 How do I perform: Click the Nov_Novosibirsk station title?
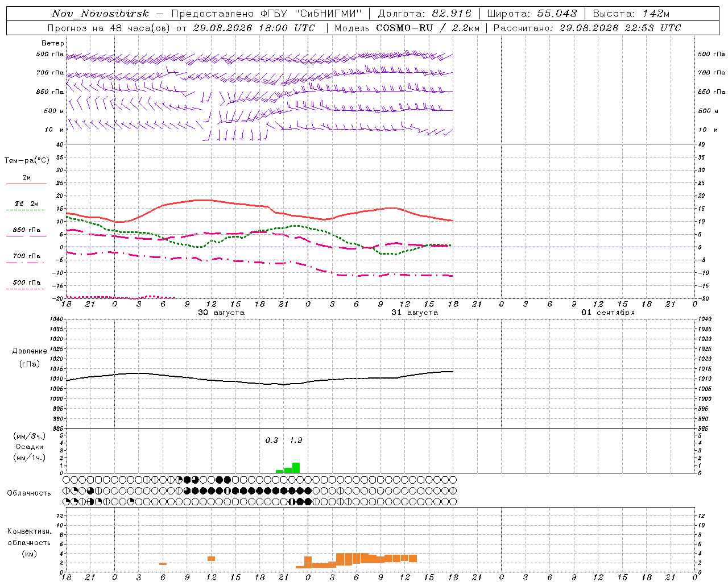click(100, 14)
